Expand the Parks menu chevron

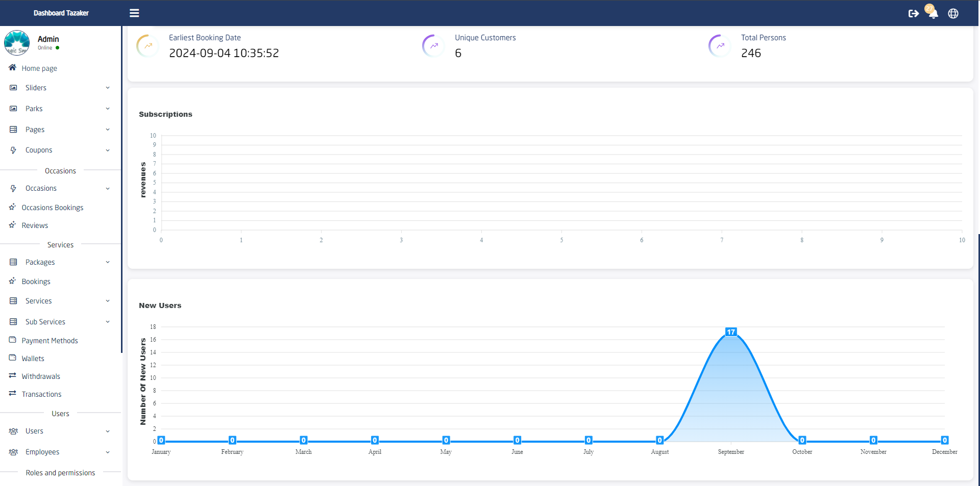(108, 109)
